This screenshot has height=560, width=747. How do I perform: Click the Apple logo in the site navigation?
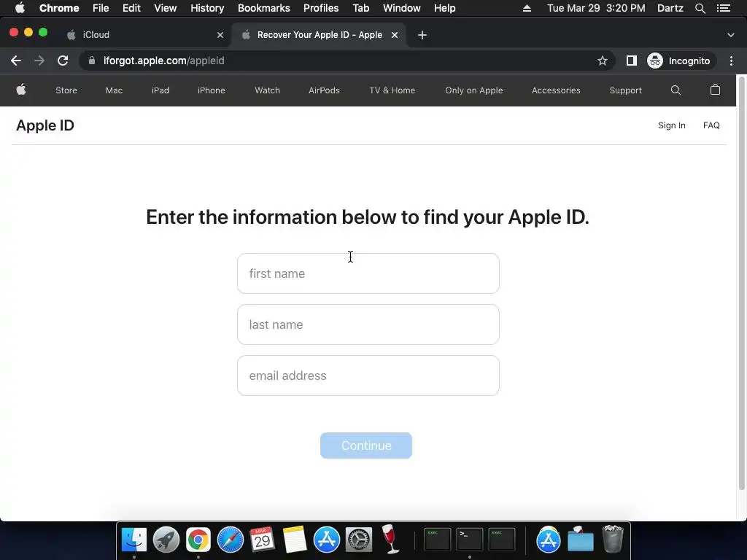(x=21, y=90)
